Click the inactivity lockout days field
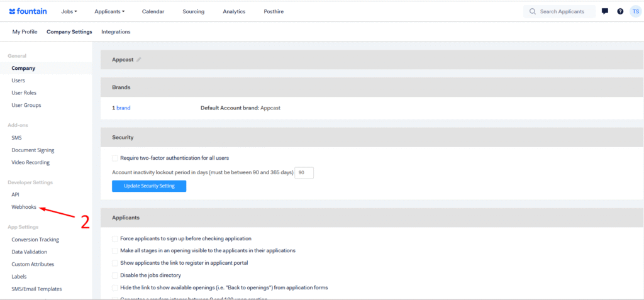 tap(304, 172)
